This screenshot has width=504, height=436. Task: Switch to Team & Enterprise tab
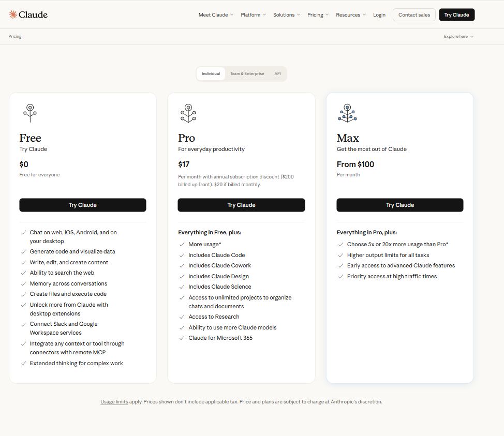click(247, 74)
